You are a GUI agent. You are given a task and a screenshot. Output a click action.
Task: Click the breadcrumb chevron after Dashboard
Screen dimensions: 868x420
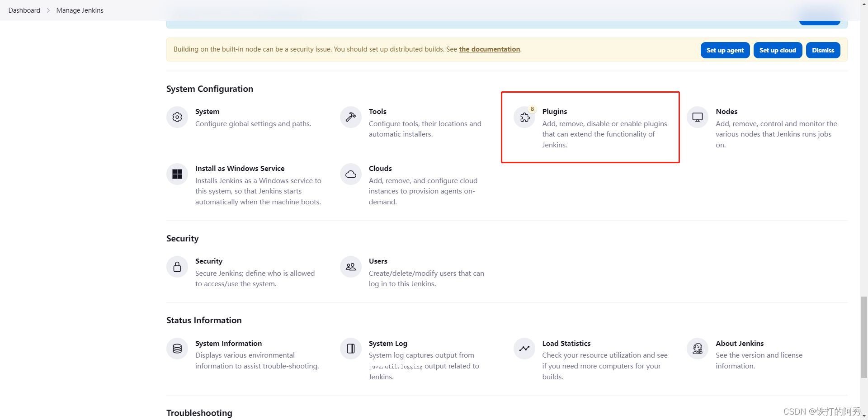click(x=48, y=10)
